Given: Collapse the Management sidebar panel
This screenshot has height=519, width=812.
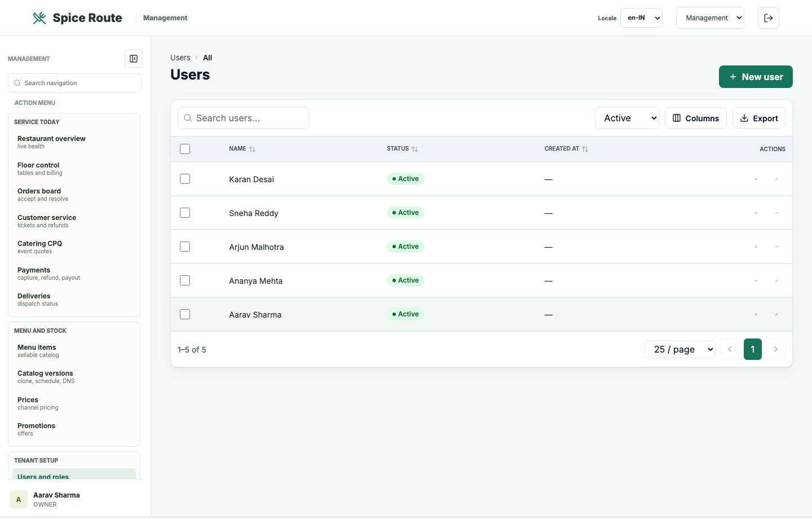Looking at the screenshot, I should 134,59.
